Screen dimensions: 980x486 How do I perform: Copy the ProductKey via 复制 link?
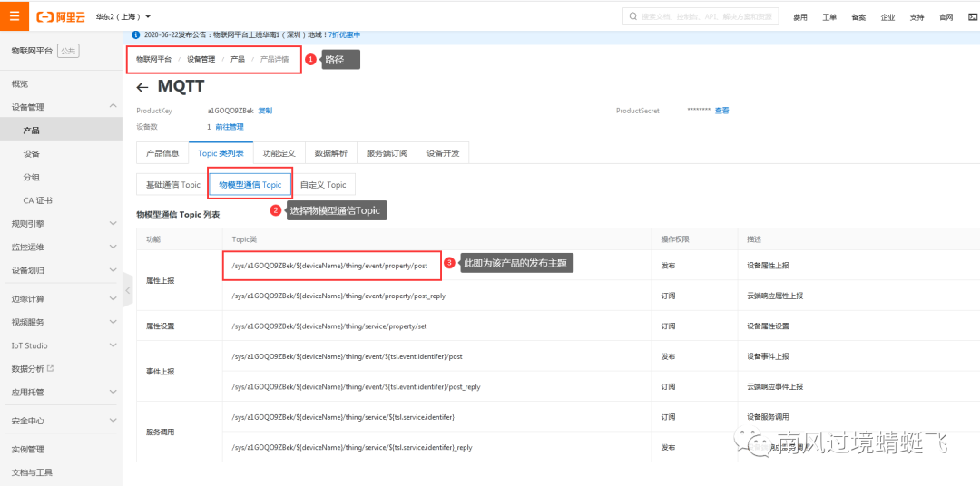(265, 111)
